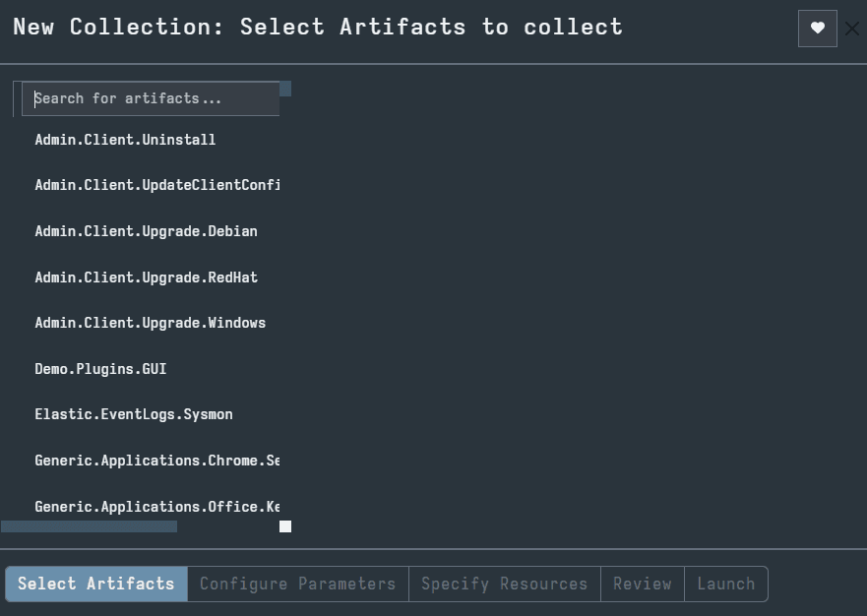Select the Admin.Client.Uninstall artifact
This screenshot has height=616, width=867.
tap(125, 140)
